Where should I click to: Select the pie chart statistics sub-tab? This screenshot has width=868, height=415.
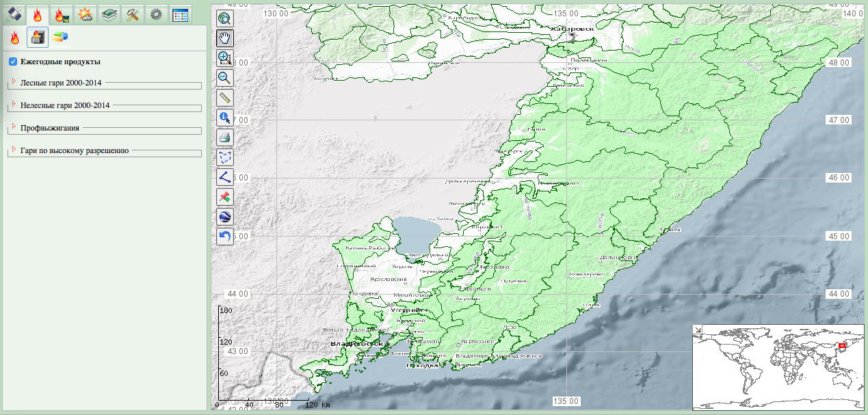click(x=60, y=37)
